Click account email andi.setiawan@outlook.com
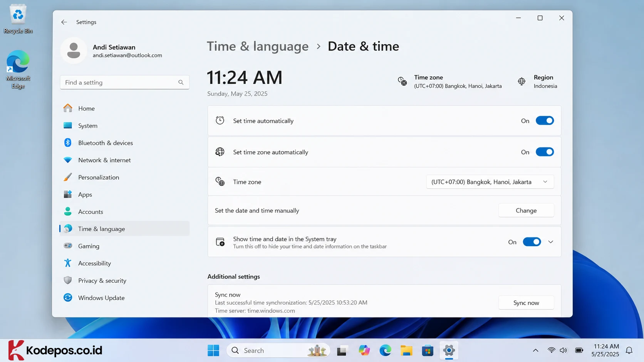Viewport: 644px width, 362px height. click(x=127, y=55)
